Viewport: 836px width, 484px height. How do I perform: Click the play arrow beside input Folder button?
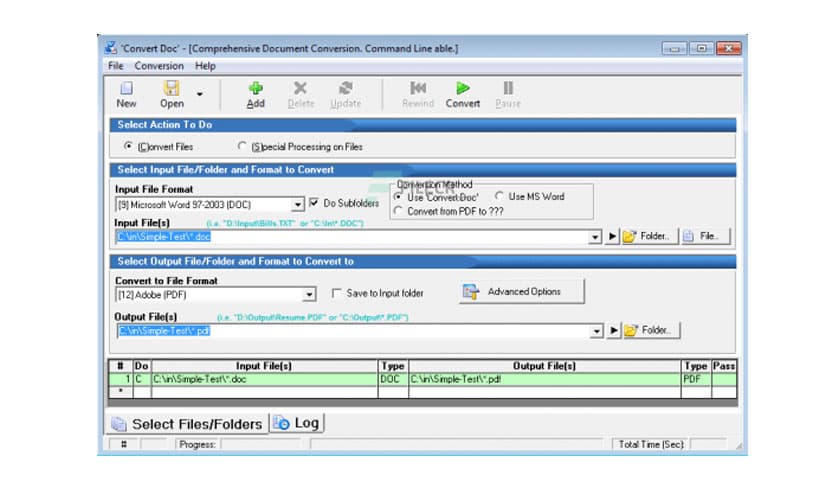coord(612,236)
